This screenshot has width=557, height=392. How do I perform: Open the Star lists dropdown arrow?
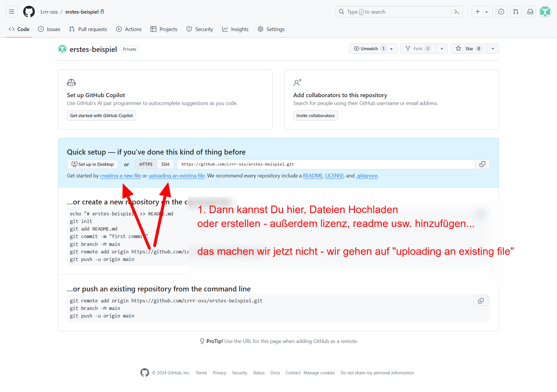[493, 49]
